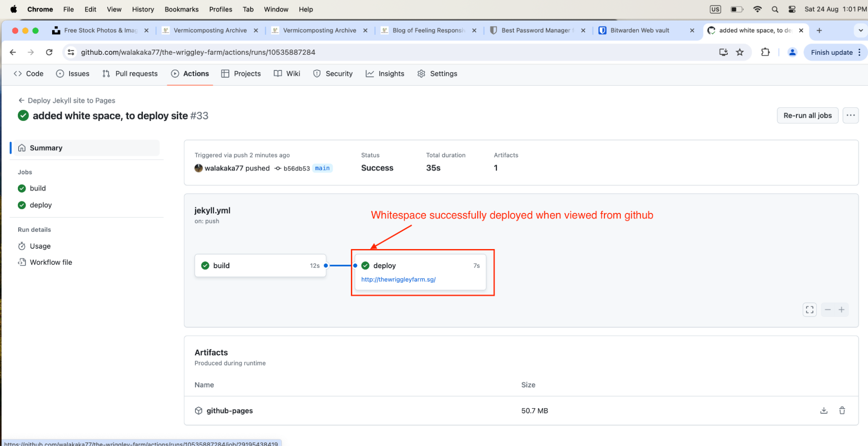Screen dimensions: 868x446
Task: Open the Chrome profile icon
Action: click(792, 52)
